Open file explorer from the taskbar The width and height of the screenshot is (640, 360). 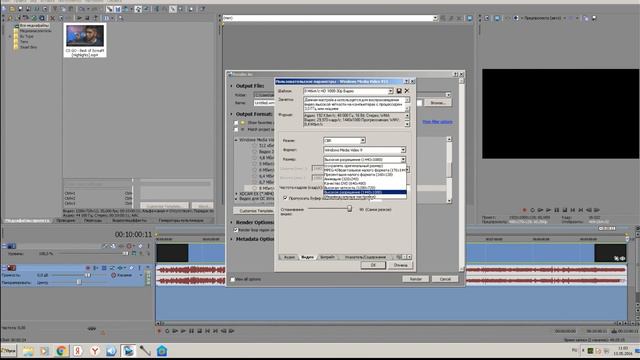[28, 351]
